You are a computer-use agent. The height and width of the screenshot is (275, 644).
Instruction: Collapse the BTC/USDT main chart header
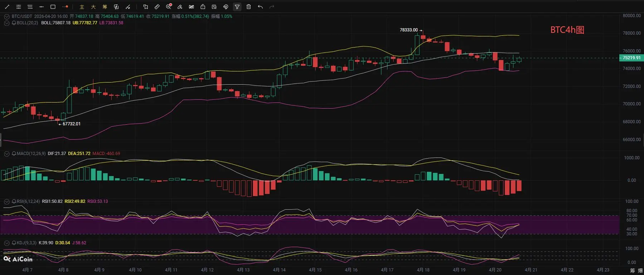click(x=6, y=16)
